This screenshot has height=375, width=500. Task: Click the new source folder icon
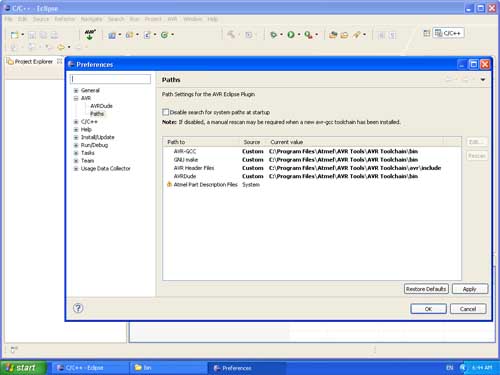pos(129,35)
